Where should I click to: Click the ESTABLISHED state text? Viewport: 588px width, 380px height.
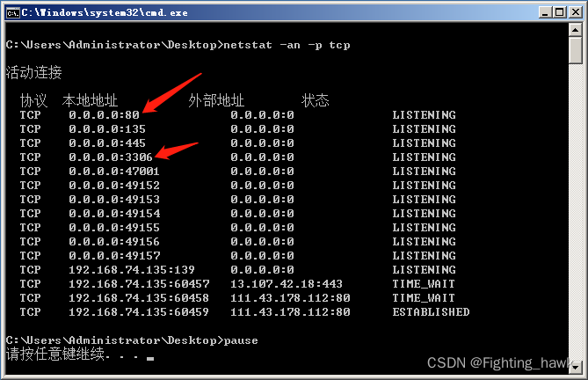click(x=432, y=311)
